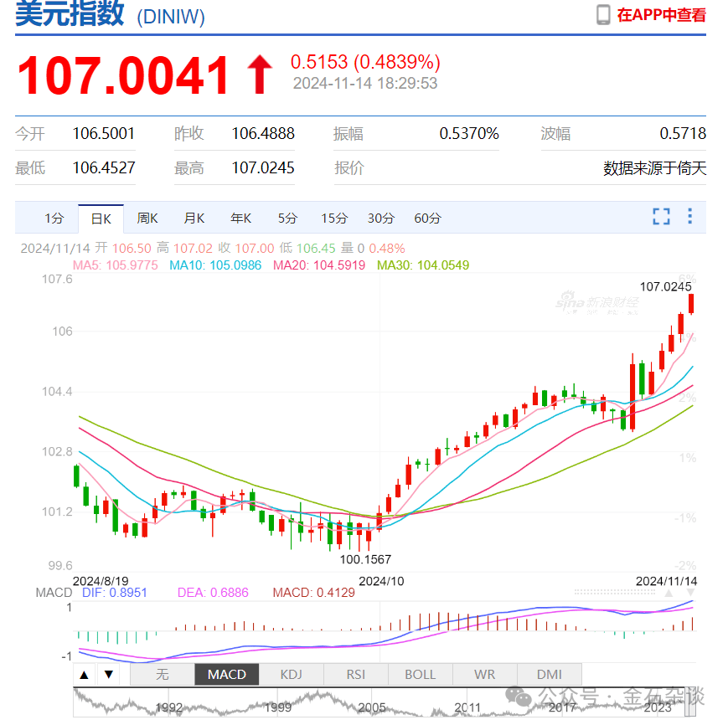Open the three-dot chart options icon
The width and height of the screenshot is (728, 725).
point(689,216)
